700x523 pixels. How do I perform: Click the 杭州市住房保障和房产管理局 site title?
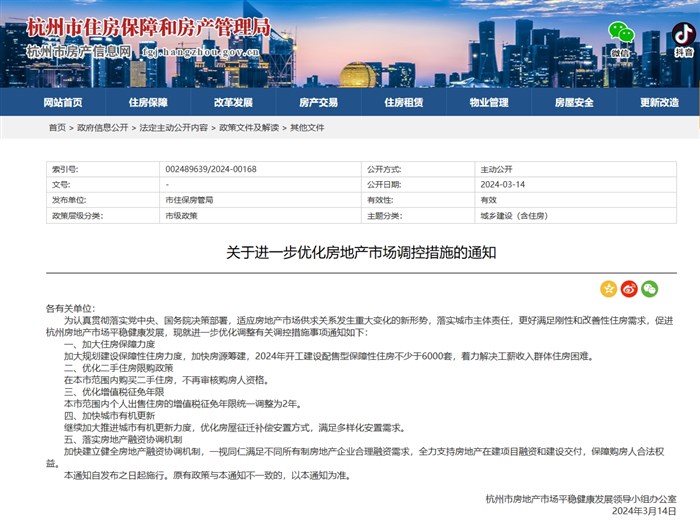148,25
